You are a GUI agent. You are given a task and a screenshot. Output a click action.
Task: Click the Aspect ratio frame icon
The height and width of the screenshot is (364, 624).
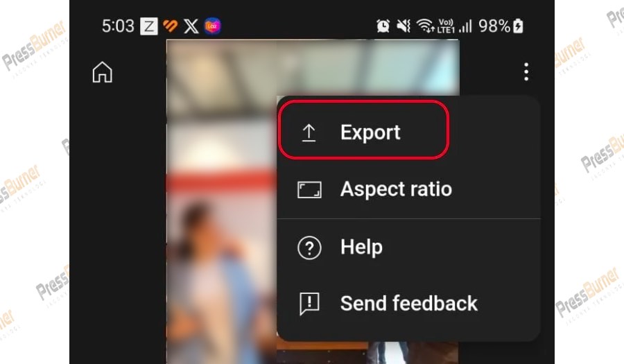(x=309, y=190)
